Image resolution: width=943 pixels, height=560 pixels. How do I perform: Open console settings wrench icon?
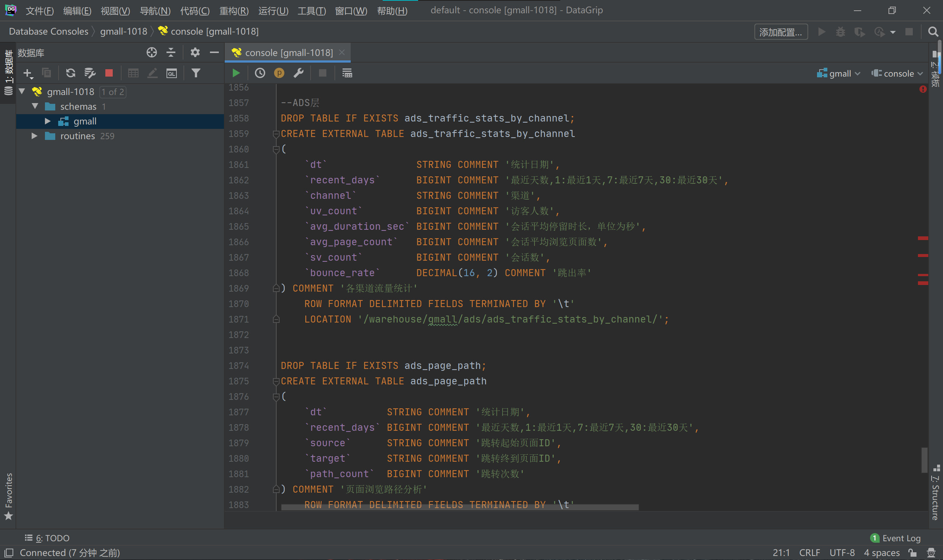coord(298,73)
